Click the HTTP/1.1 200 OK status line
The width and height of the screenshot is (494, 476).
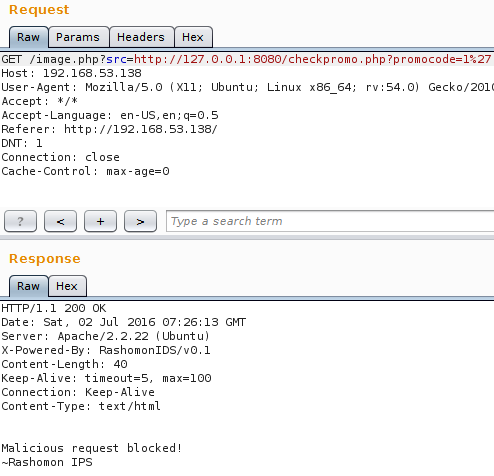(x=54, y=308)
